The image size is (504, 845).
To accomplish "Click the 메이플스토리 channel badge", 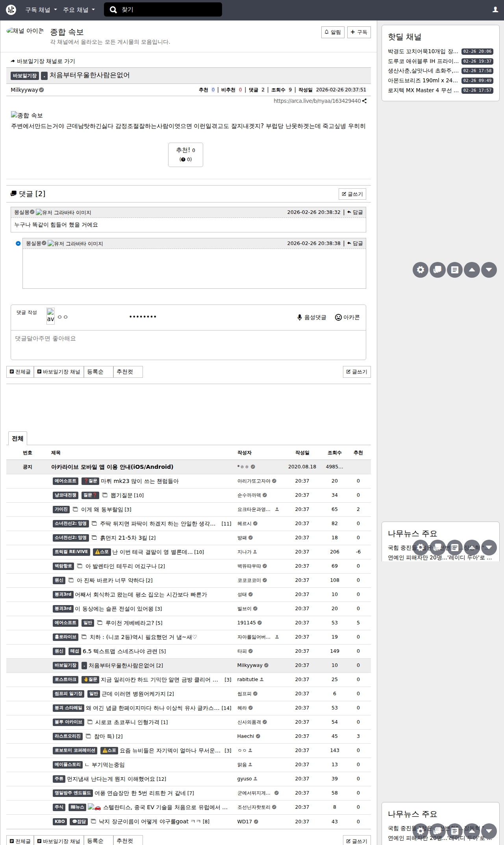I will (67, 765).
